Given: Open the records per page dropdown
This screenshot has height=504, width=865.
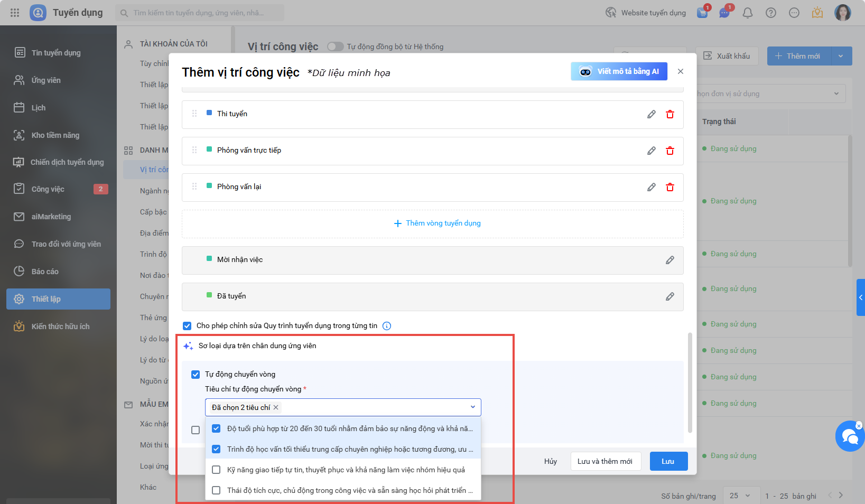Looking at the screenshot, I should 740,496.
